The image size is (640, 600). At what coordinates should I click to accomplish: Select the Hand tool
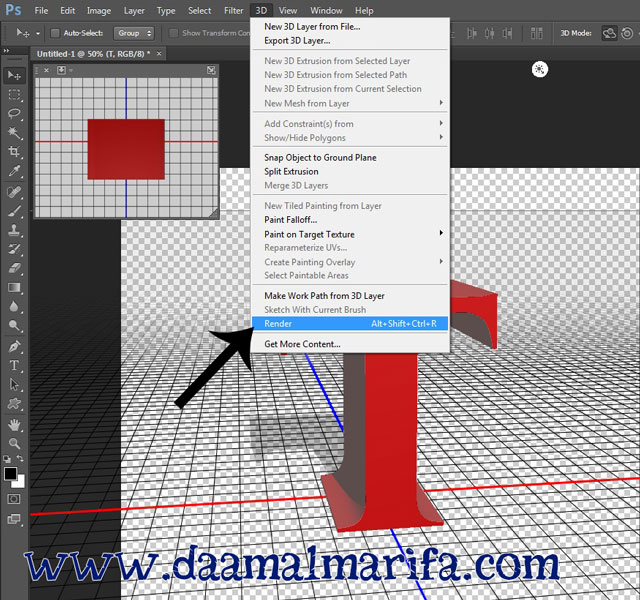click(x=14, y=425)
